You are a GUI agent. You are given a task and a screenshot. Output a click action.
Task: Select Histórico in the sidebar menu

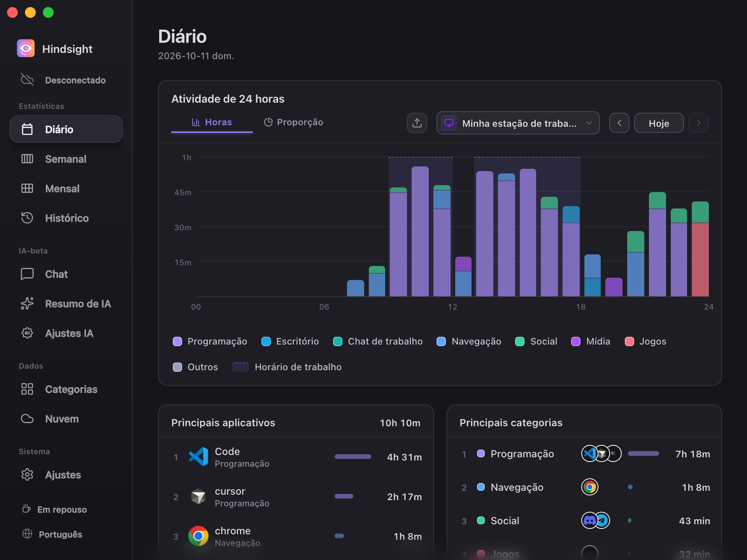66,218
